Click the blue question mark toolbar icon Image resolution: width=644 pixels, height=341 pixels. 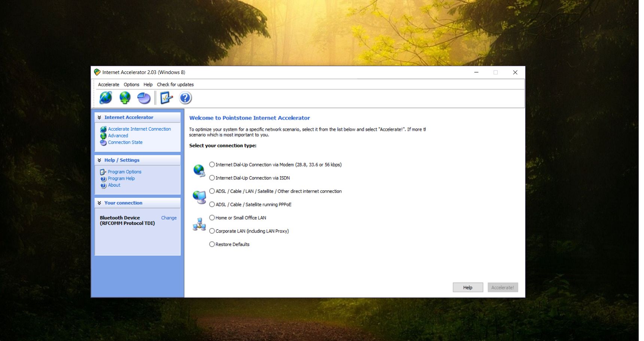185,98
